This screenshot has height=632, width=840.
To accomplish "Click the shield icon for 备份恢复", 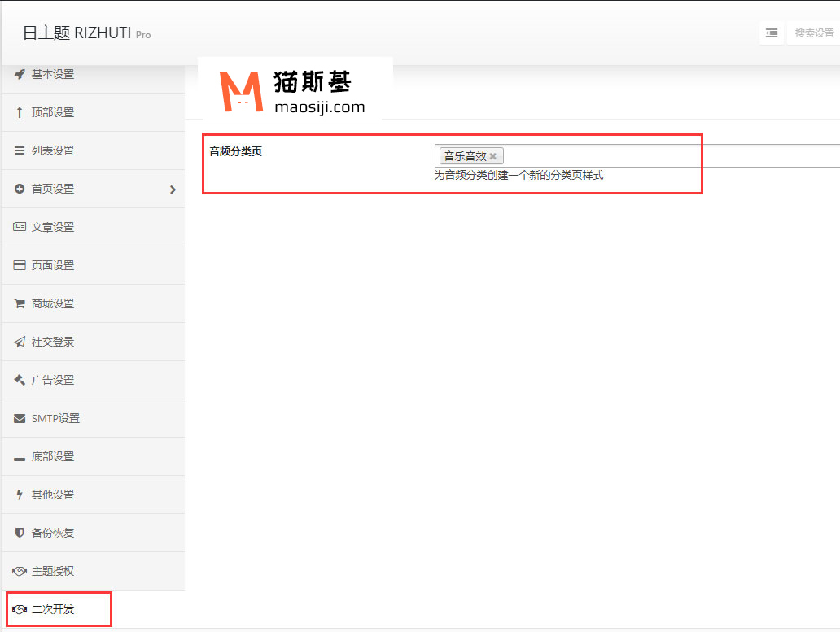I will click(x=20, y=533).
